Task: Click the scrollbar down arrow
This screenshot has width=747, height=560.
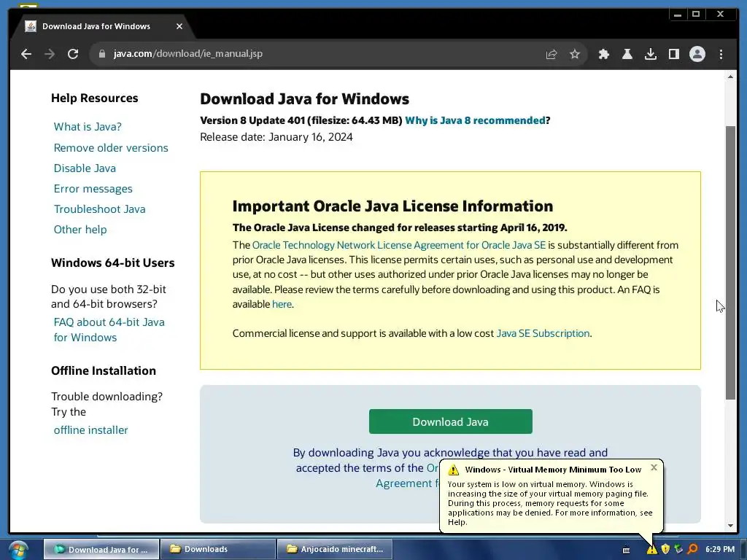Action: pyautogui.click(x=730, y=526)
